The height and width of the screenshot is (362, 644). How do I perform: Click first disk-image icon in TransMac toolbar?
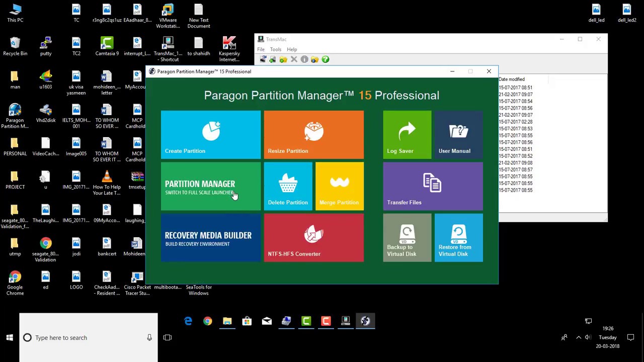point(263,59)
